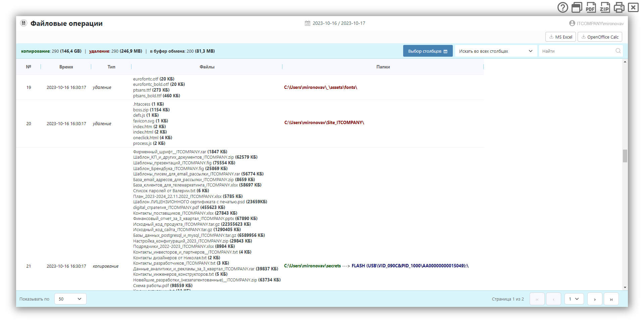Click file Схема работы.pdf (98559 КБ)
This screenshot has width=644, height=323.
163,285
